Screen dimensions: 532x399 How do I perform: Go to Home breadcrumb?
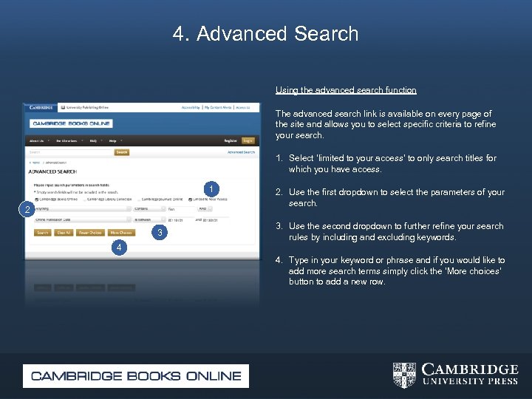tap(35, 163)
